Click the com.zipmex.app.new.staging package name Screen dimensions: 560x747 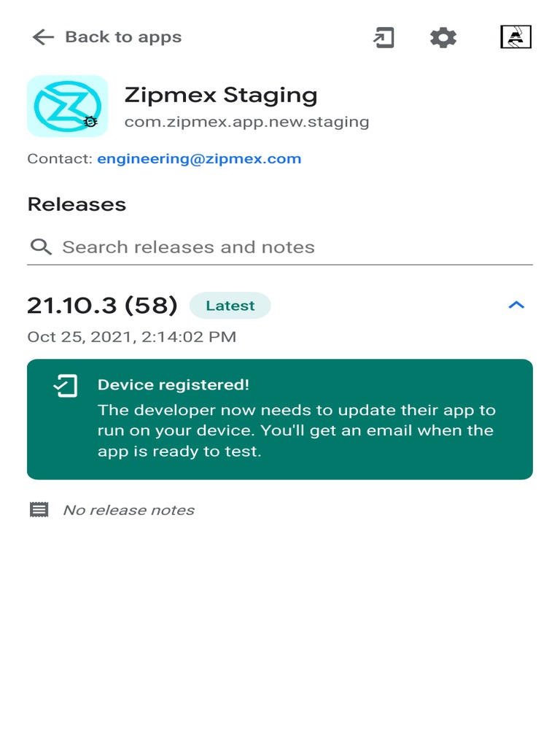(x=246, y=122)
